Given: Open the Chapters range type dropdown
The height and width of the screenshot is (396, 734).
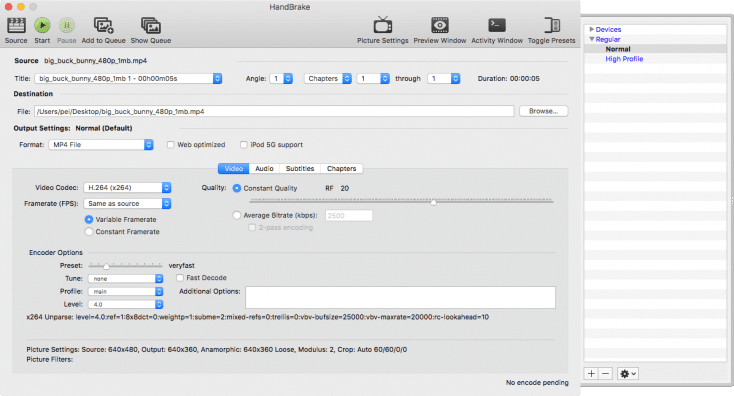Looking at the screenshot, I should (x=328, y=79).
